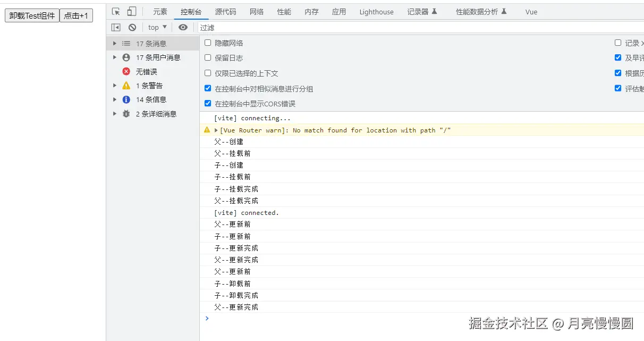Screen dimensions: 644x341
Task: Clear the console with the ban icon
Action: tap(132, 27)
